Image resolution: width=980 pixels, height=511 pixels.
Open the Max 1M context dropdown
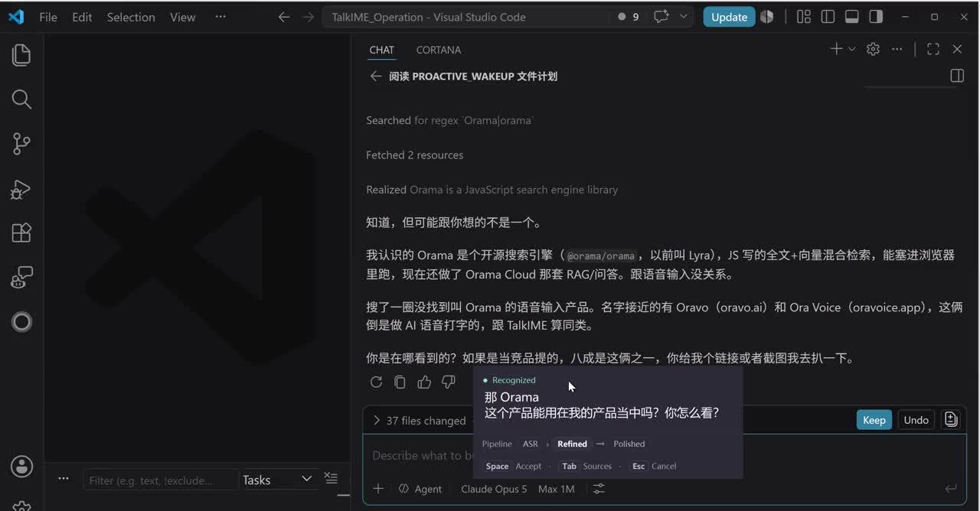pos(556,489)
